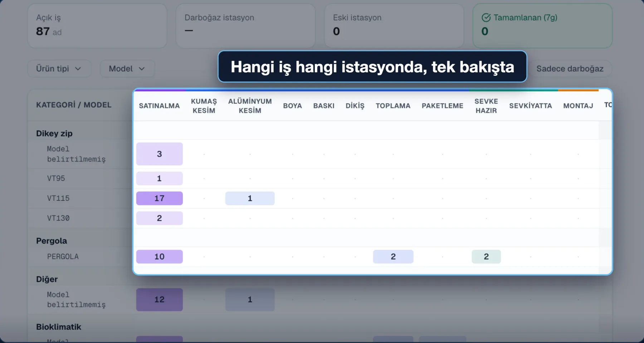Open PERGOLA Sevke Hazır cell showing 2

pos(486,256)
